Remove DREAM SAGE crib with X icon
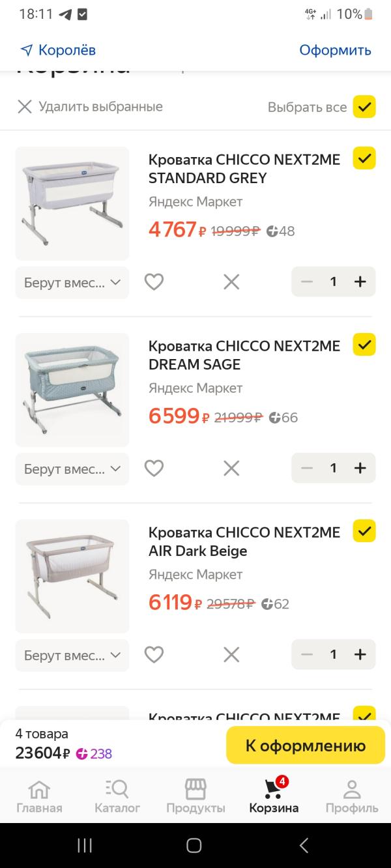391x868 pixels. coord(231,468)
